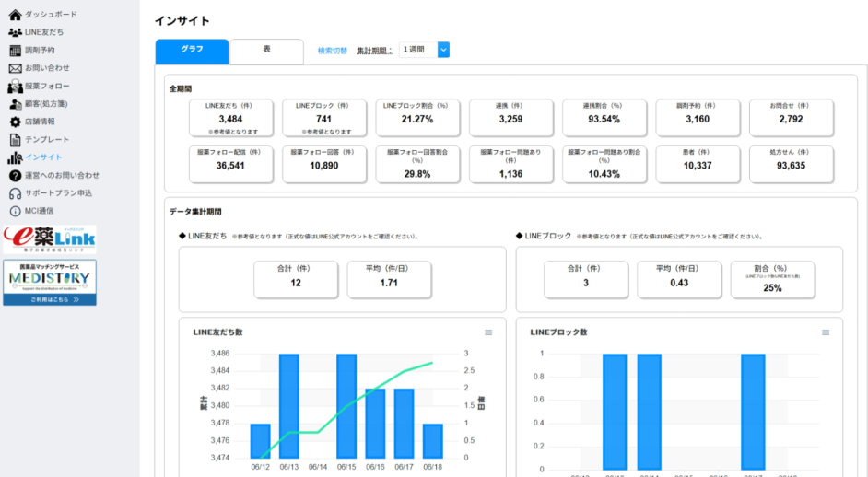Click the question mark help icon

pyautogui.click(x=15, y=176)
